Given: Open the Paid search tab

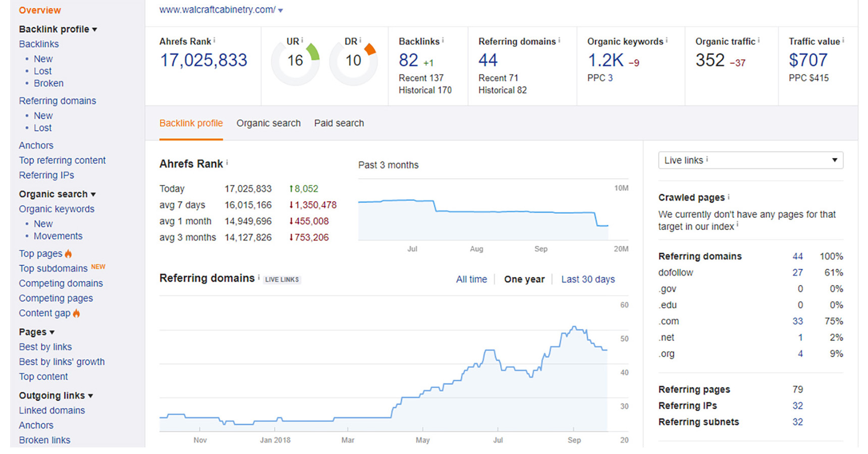Looking at the screenshot, I should [339, 123].
